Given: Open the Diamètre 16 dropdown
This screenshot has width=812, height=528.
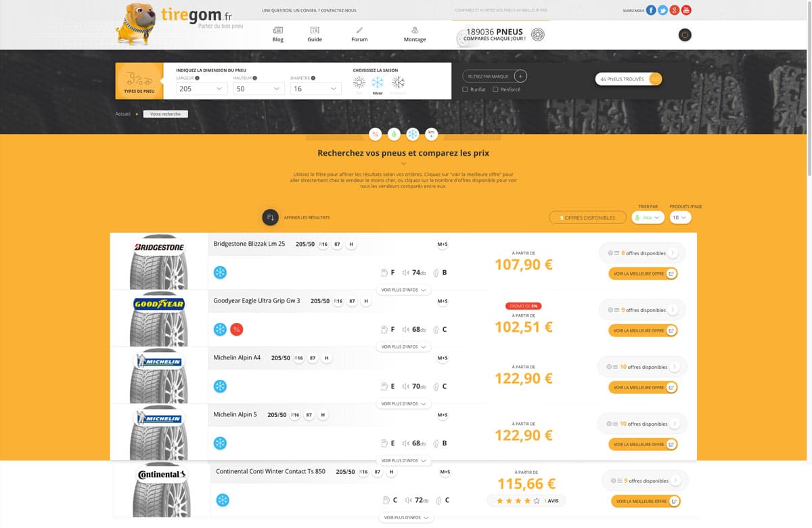Looking at the screenshot, I should pyautogui.click(x=316, y=89).
